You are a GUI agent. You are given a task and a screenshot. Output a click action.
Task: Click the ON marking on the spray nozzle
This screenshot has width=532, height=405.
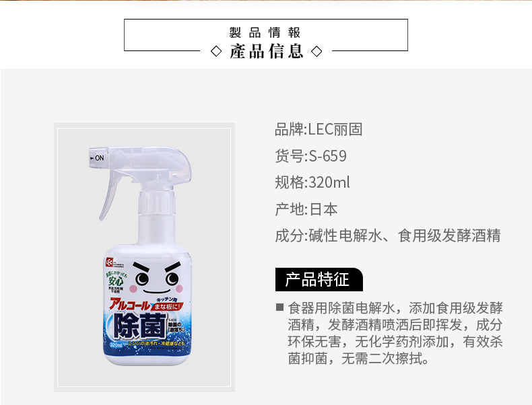(x=97, y=158)
